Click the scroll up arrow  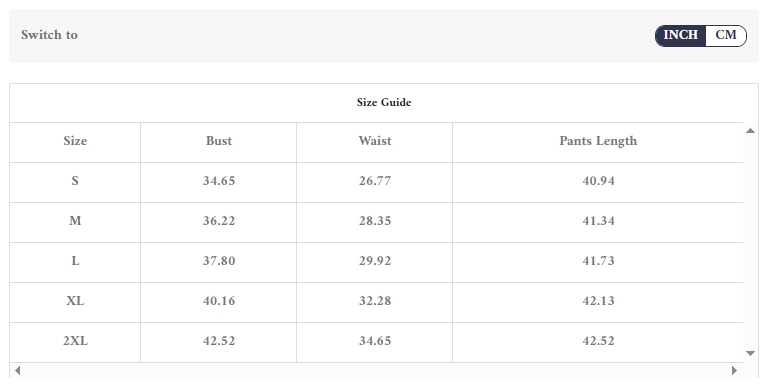(750, 131)
